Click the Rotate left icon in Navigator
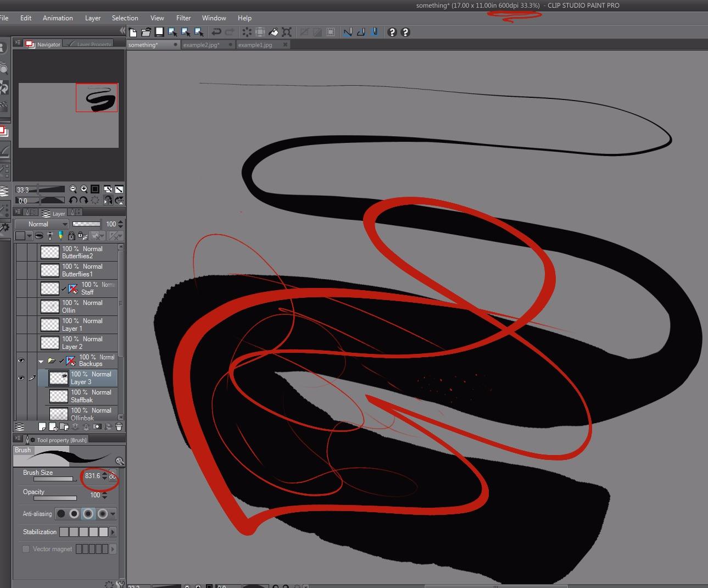 73,201
